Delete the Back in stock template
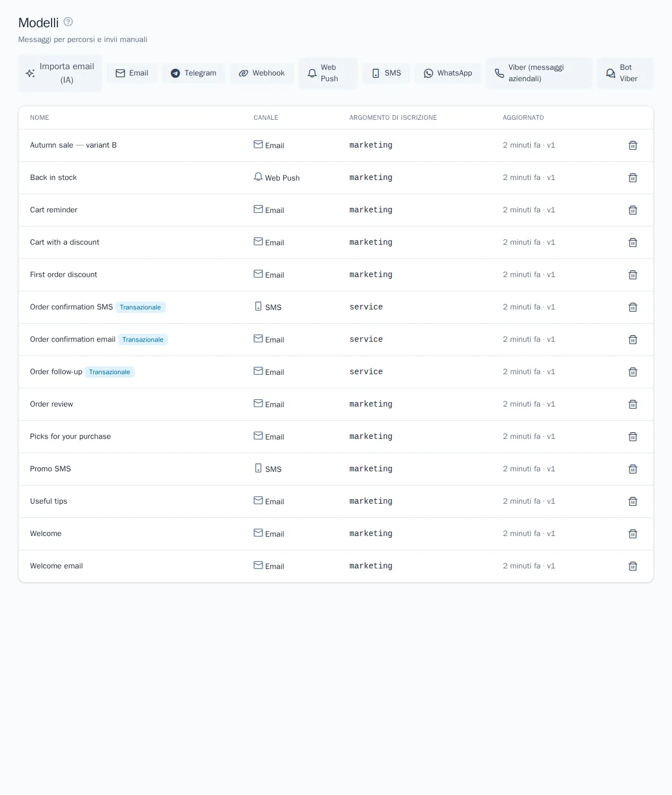The image size is (672, 795). click(633, 178)
